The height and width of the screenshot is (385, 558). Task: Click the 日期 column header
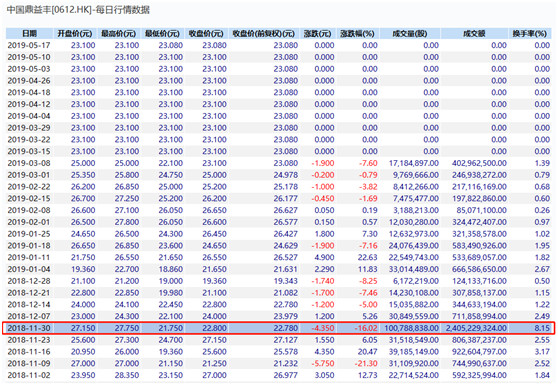[x=29, y=33]
